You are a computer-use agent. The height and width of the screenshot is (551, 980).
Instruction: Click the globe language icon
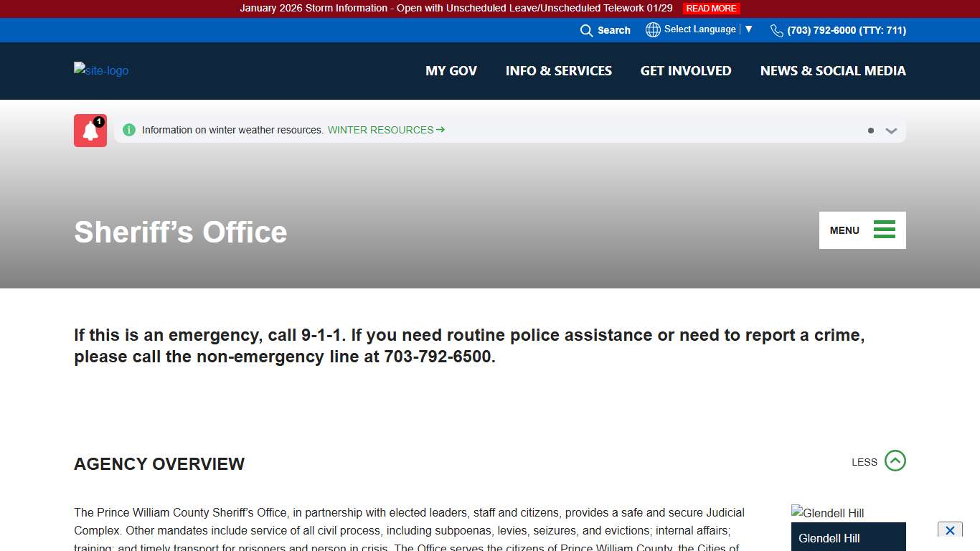653,29
